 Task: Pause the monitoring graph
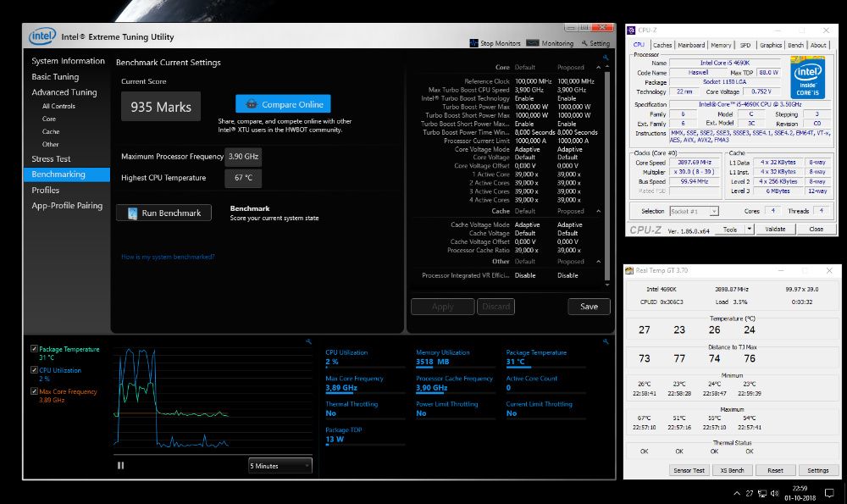(x=120, y=465)
